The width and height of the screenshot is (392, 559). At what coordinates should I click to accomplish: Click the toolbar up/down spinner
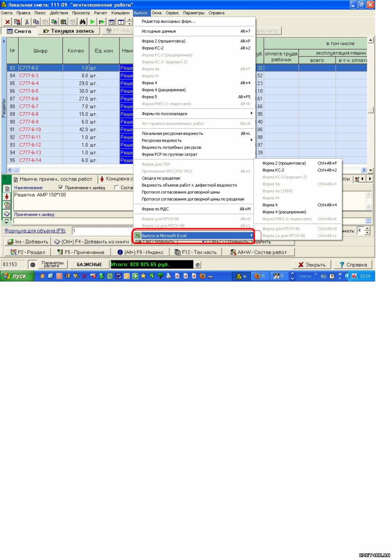pos(129,22)
